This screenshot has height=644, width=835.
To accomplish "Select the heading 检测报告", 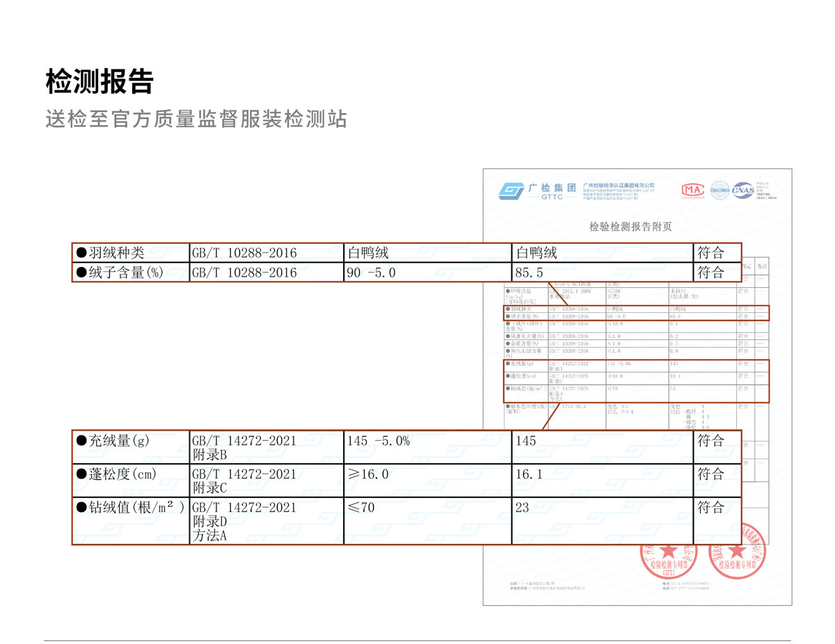I will point(99,81).
